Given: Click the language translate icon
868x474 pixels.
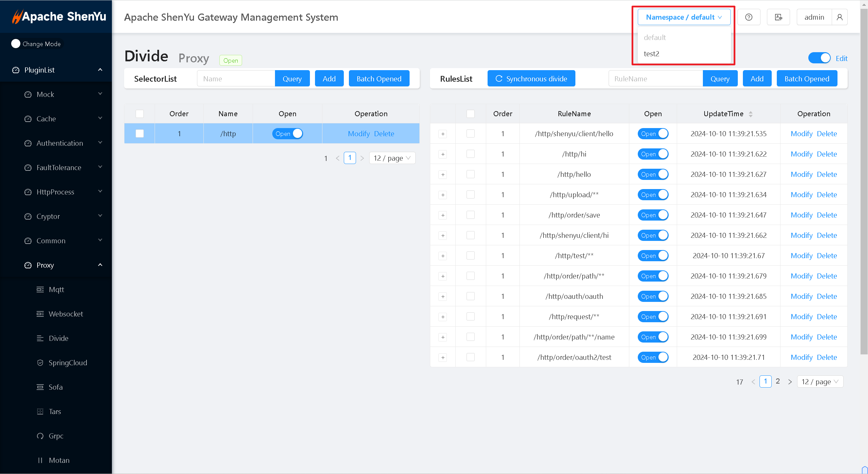Looking at the screenshot, I should point(778,17).
